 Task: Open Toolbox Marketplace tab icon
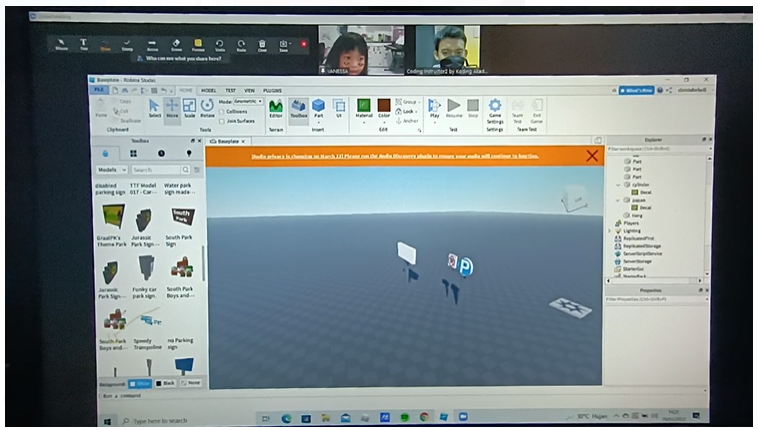105,154
